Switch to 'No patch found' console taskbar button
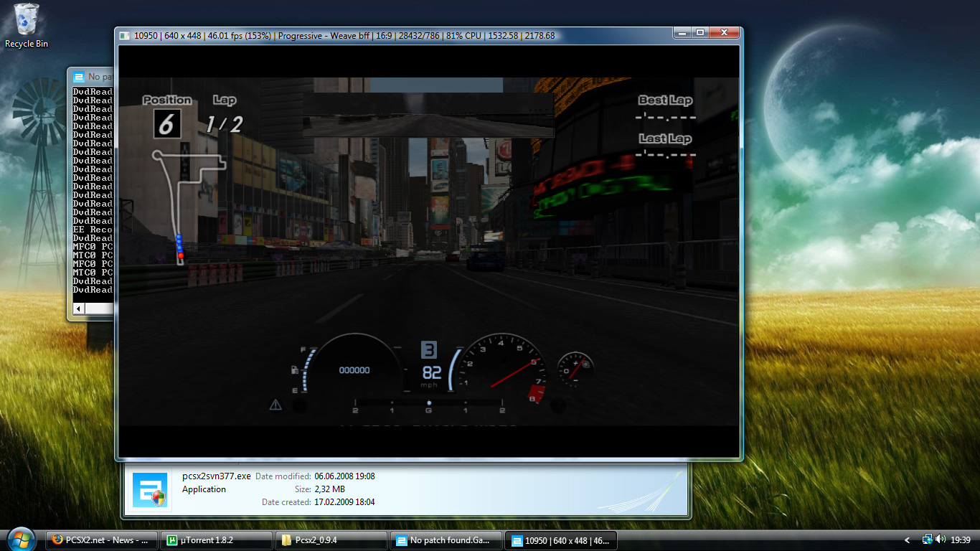The image size is (980, 551). tap(446, 540)
